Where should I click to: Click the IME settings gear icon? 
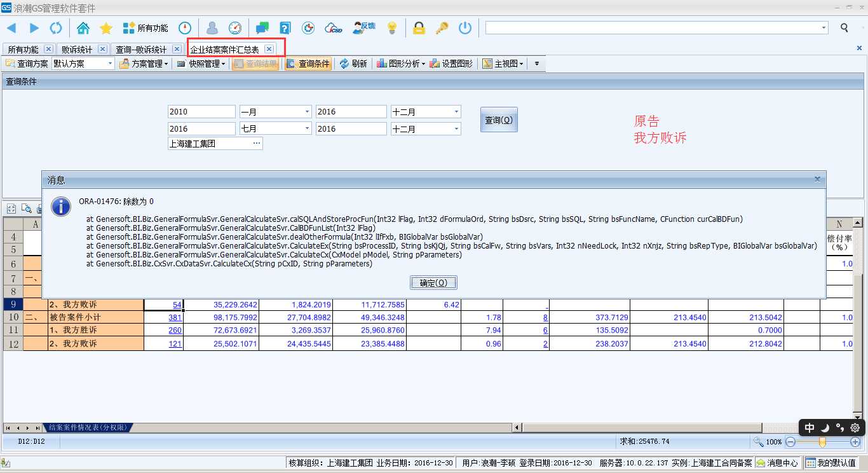tap(855, 427)
